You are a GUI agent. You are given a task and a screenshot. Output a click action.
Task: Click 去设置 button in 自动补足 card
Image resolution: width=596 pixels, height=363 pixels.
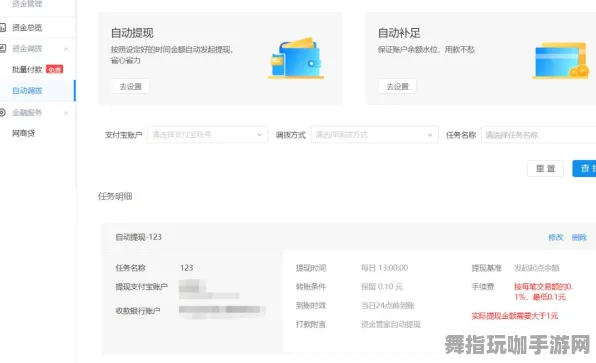(398, 86)
